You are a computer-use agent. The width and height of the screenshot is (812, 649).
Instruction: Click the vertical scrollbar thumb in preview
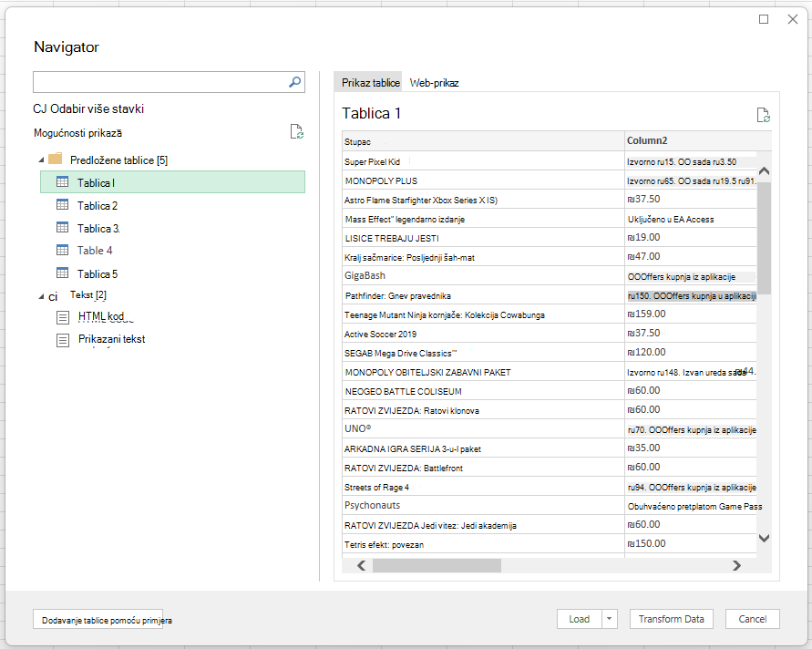tap(764, 238)
